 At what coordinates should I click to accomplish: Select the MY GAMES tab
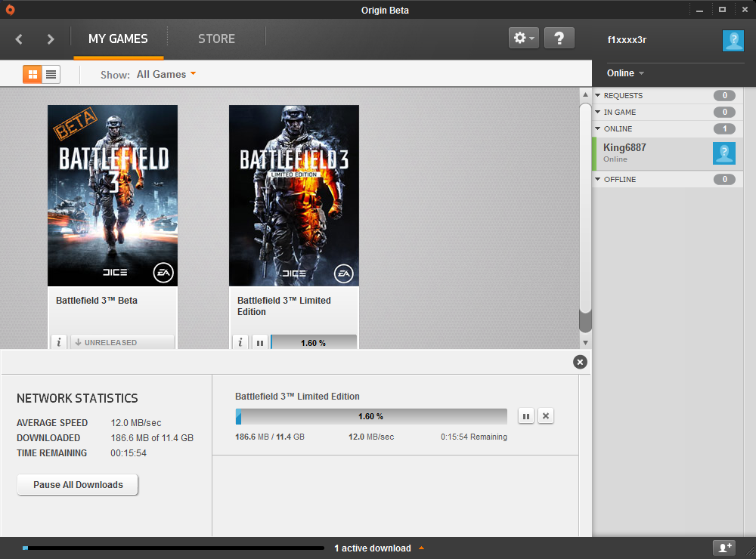118,39
